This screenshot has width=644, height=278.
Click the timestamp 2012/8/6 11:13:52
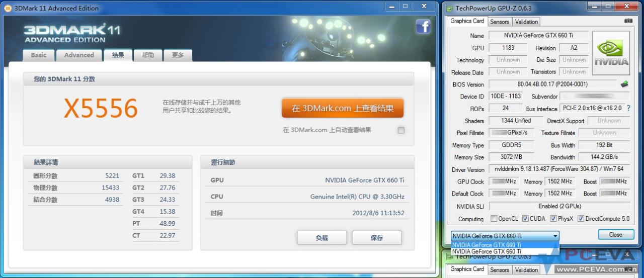[378, 213]
